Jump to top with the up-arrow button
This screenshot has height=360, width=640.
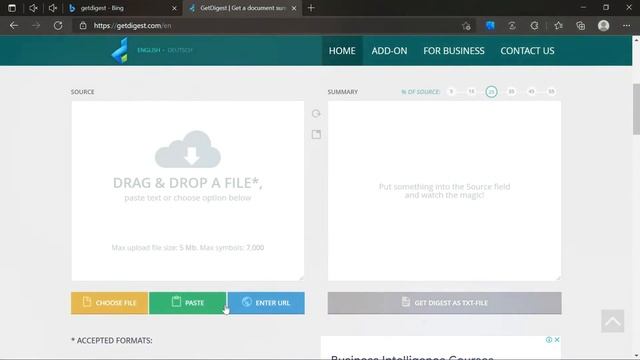coord(612,321)
